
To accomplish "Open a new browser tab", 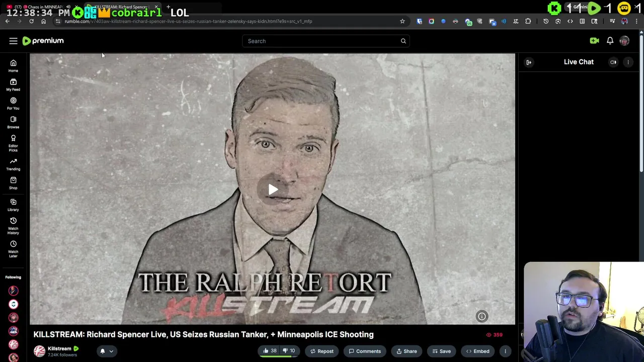I will tap(168, 7).
